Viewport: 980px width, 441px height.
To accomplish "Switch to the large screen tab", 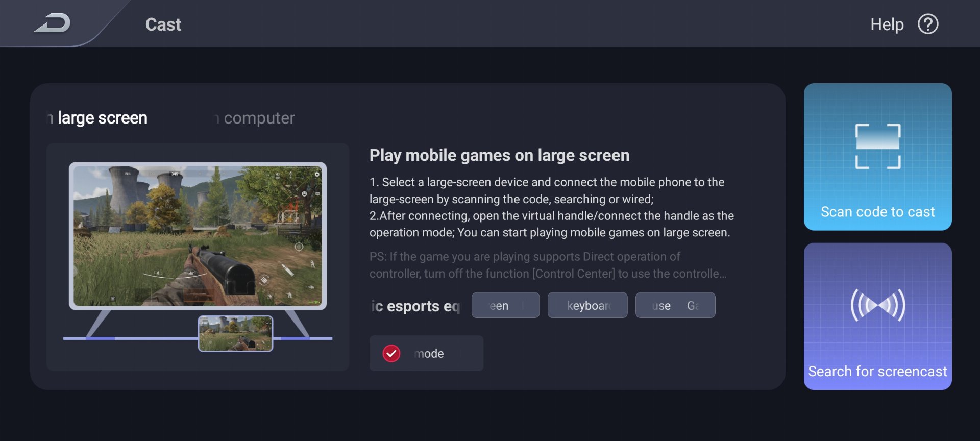I will pos(97,118).
